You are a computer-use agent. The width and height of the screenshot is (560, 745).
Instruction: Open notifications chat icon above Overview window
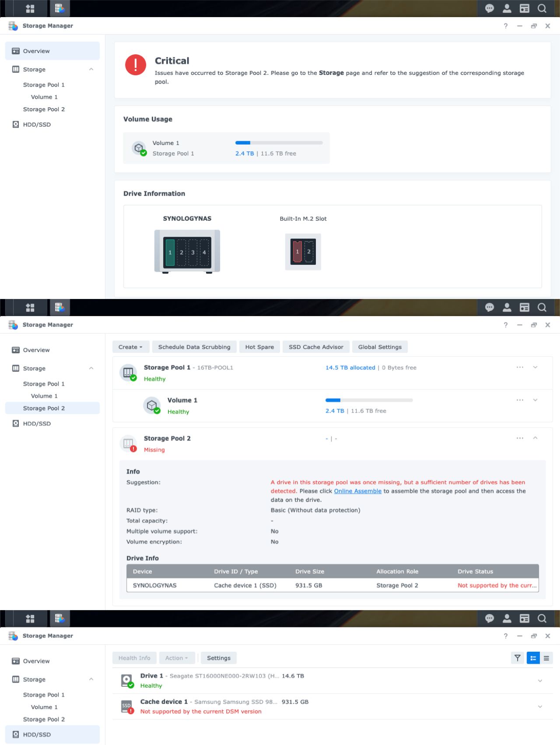[490, 8]
